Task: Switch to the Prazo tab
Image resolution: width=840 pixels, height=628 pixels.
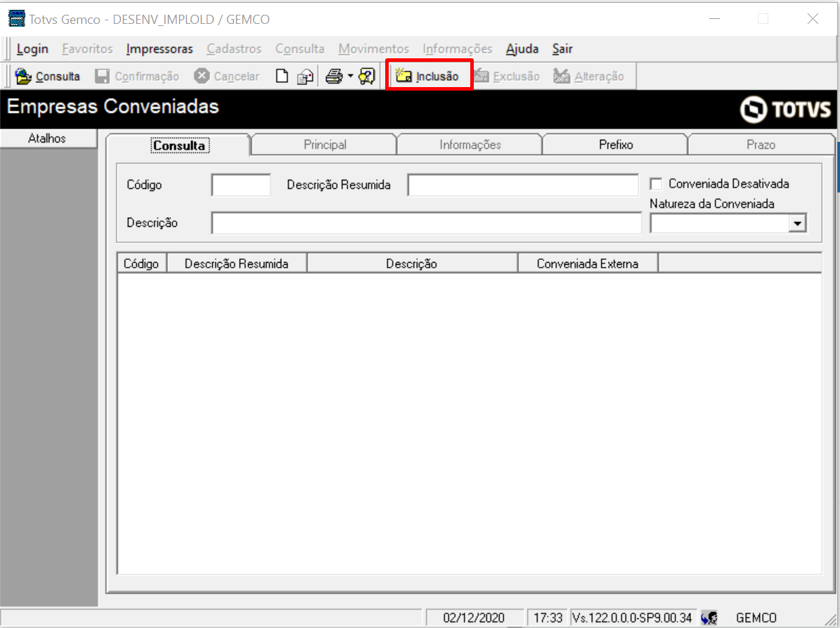Action: click(x=761, y=145)
